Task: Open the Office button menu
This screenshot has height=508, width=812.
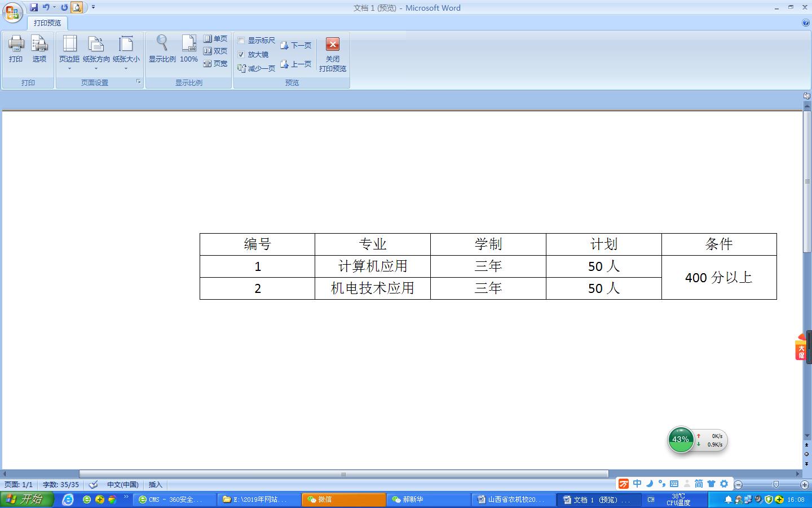Action: point(12,12)
